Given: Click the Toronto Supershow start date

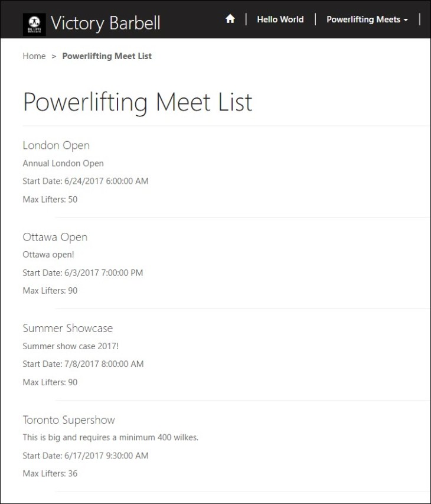Looking at the screenshot, I should (x=83, y=456).
